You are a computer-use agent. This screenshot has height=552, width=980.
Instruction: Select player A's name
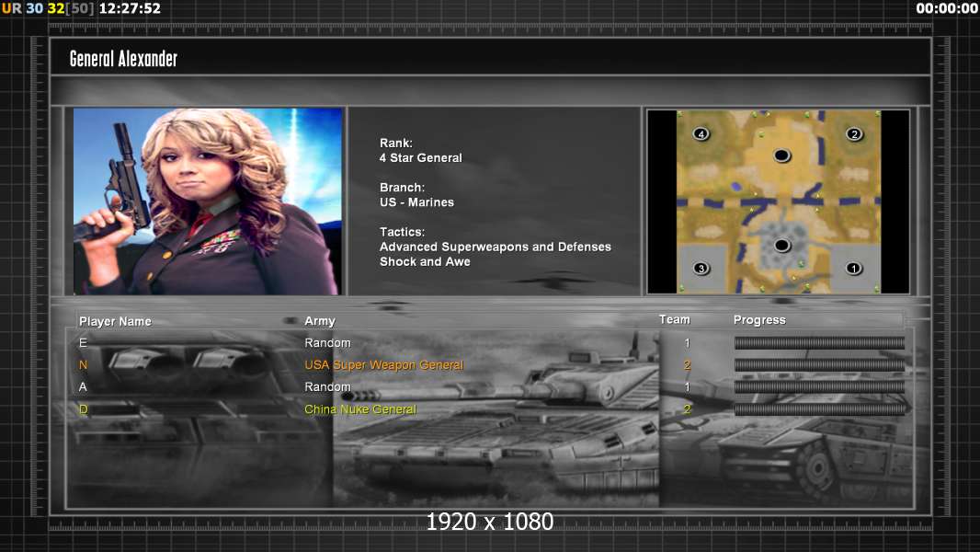coord(83,387)
